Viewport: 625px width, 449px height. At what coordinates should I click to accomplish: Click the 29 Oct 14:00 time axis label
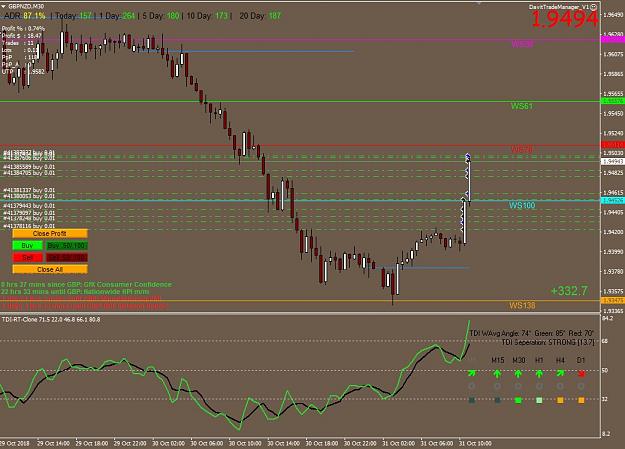[x=53, y=443]
